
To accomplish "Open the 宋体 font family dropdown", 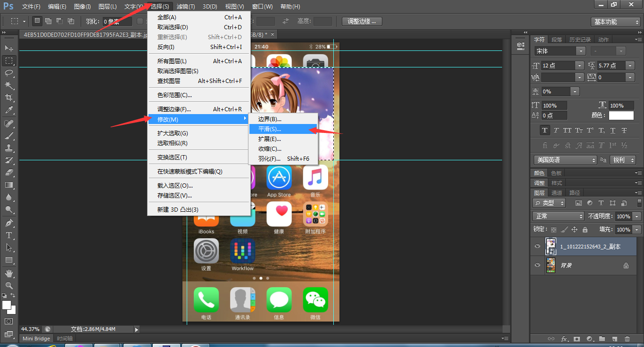I will (581, 51).
